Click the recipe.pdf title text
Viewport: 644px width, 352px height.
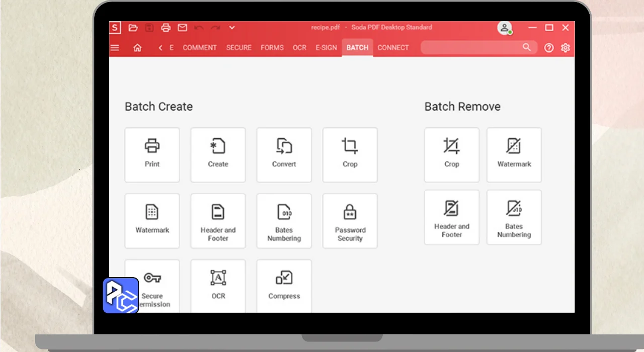coord(327,28)
